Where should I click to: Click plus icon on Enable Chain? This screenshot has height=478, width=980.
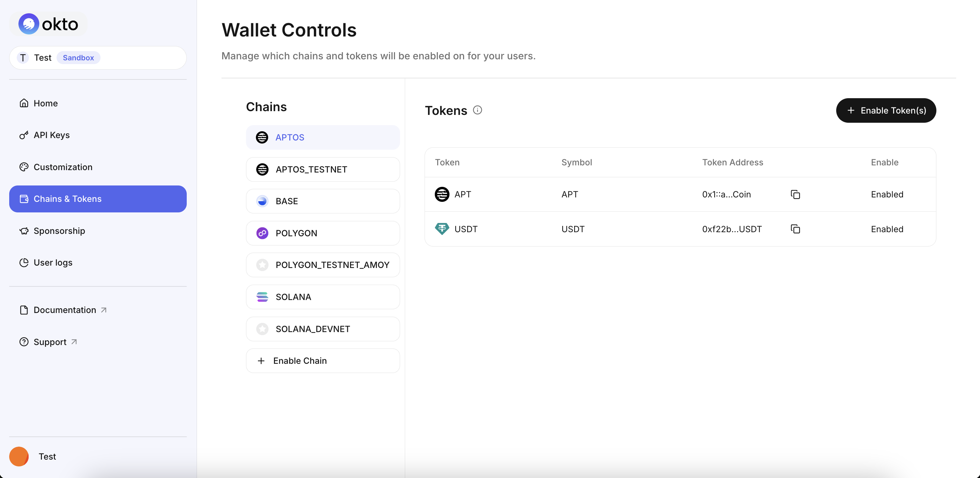[x=261, y=361]
